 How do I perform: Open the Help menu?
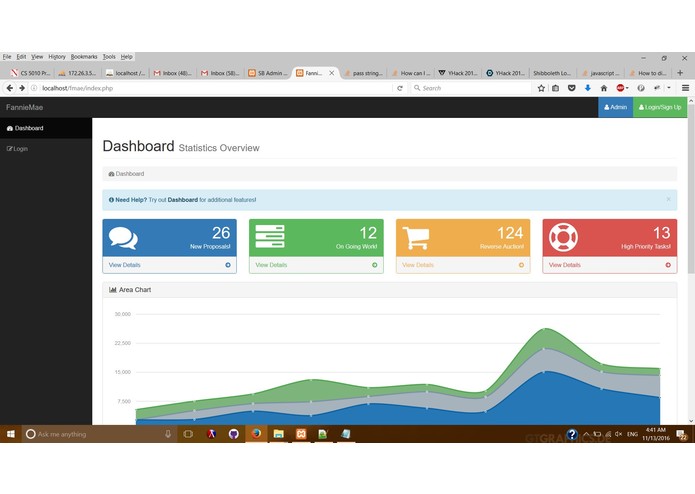(x=127, y=57)
